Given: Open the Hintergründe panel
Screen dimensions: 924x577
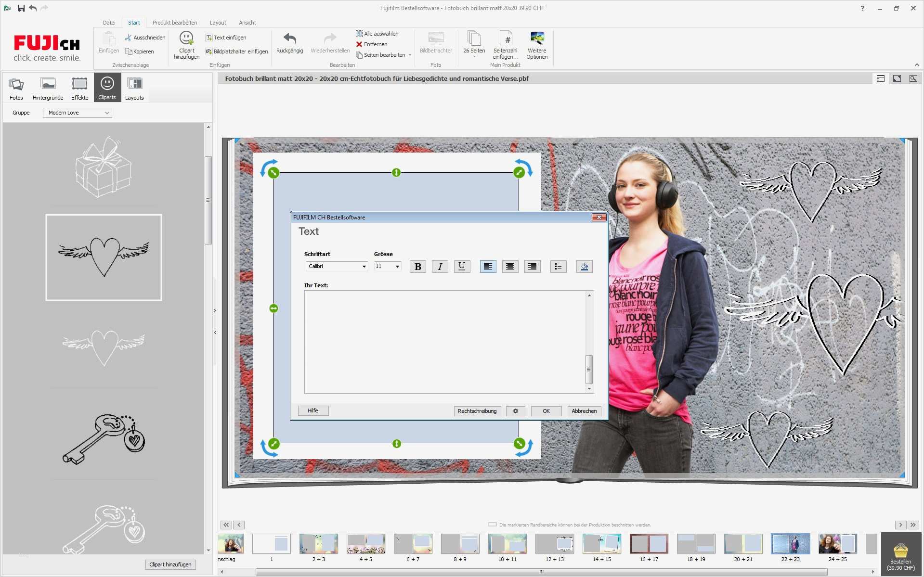Looking at the screenshot, I should (47, 87).
